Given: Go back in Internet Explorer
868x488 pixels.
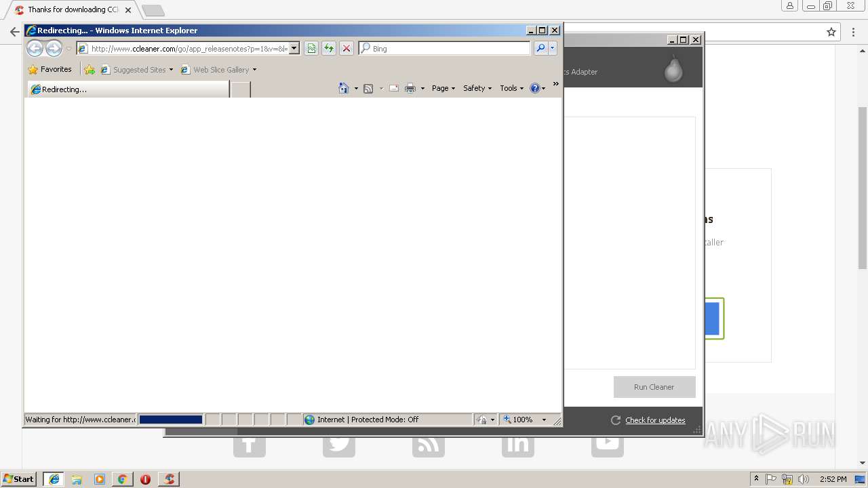Looking at the screenshot, I should click(35, 48).
